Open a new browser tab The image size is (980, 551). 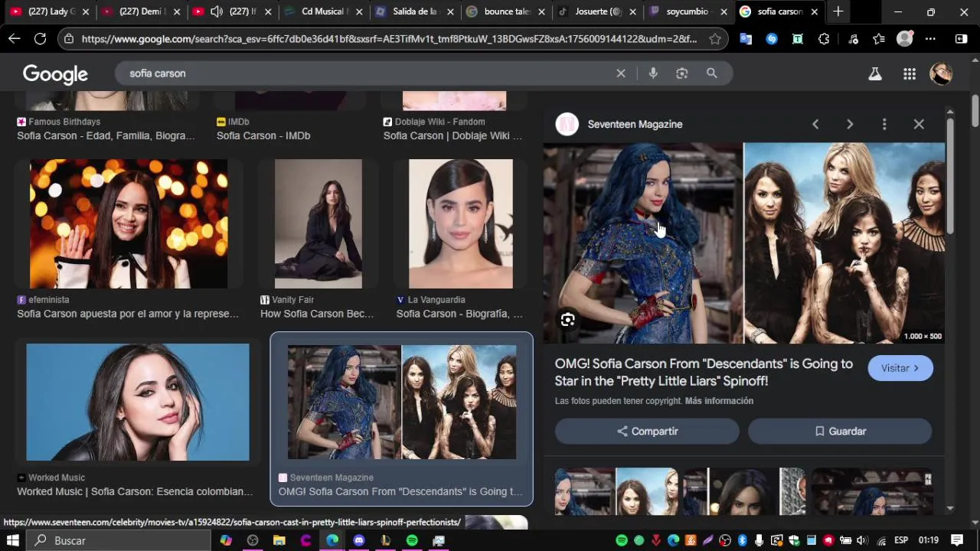pyautogui.click(x=838, y=11)
